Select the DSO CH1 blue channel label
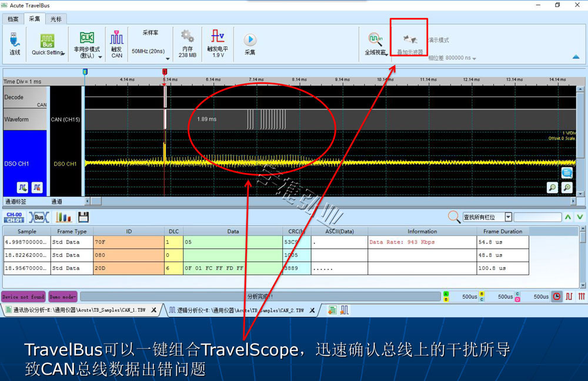Viewport: 588px width, 381px height. click(x=25, y=163)
